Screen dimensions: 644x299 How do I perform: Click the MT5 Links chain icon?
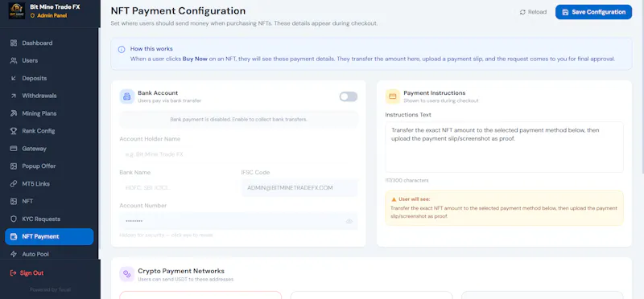[x=14, y=184]
